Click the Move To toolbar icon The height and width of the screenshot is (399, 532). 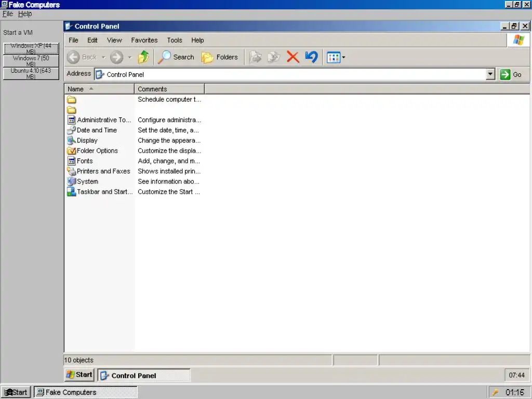coord(255,57)
